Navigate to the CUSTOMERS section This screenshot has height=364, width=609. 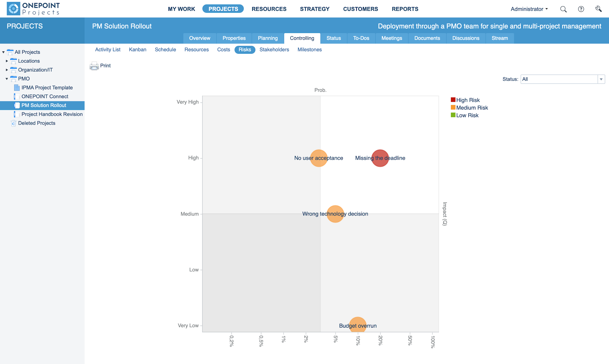(361, 9)
